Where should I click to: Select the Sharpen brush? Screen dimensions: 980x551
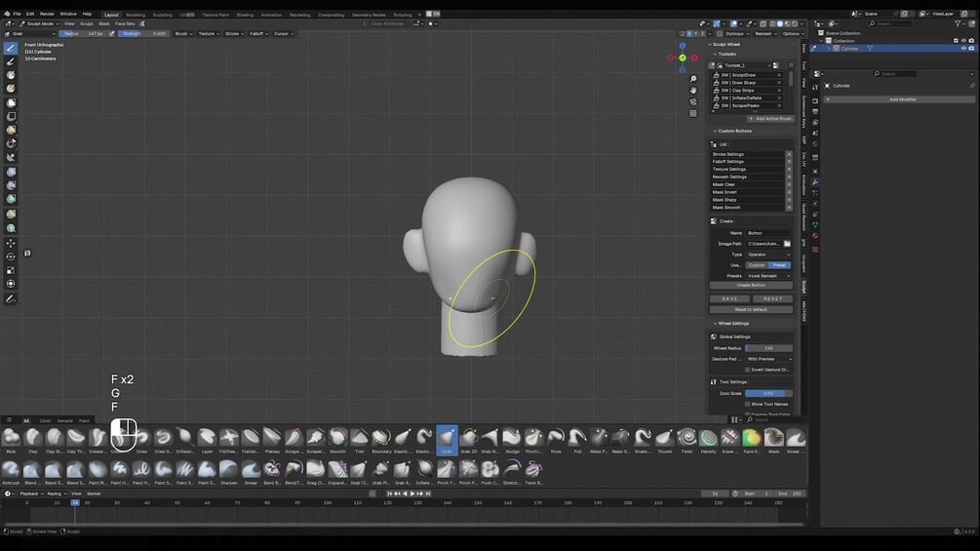[229, 472]
